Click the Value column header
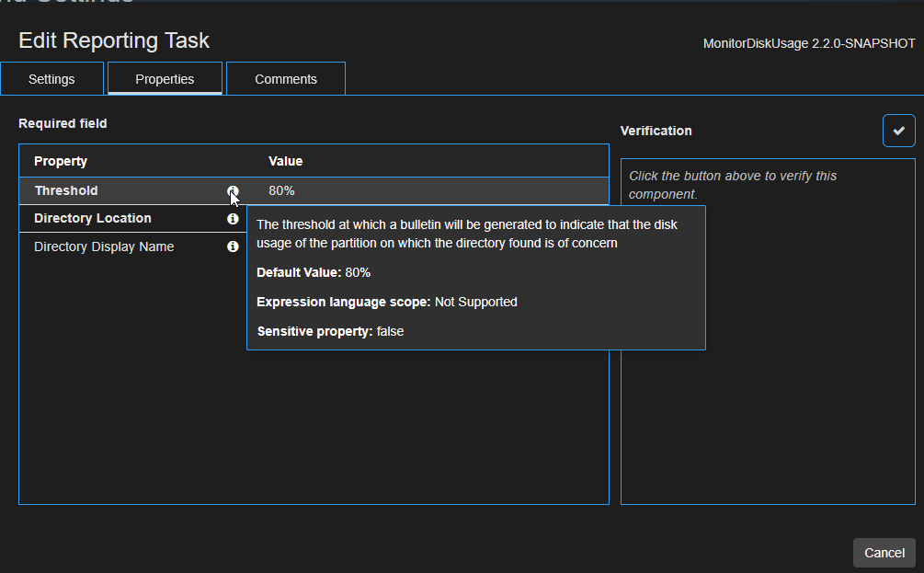 [286, 161]
